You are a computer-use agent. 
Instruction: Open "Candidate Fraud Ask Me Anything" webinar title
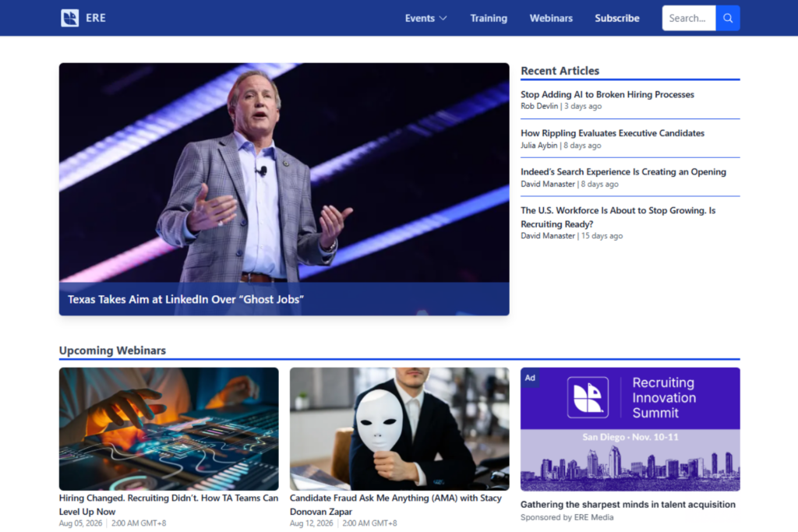(x=395, y=505)
